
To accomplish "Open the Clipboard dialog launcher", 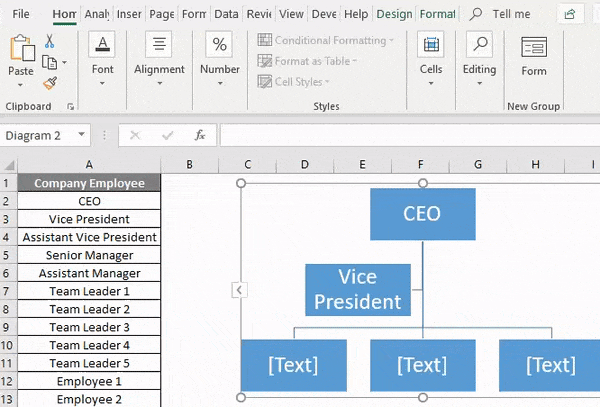I will 70,106.
